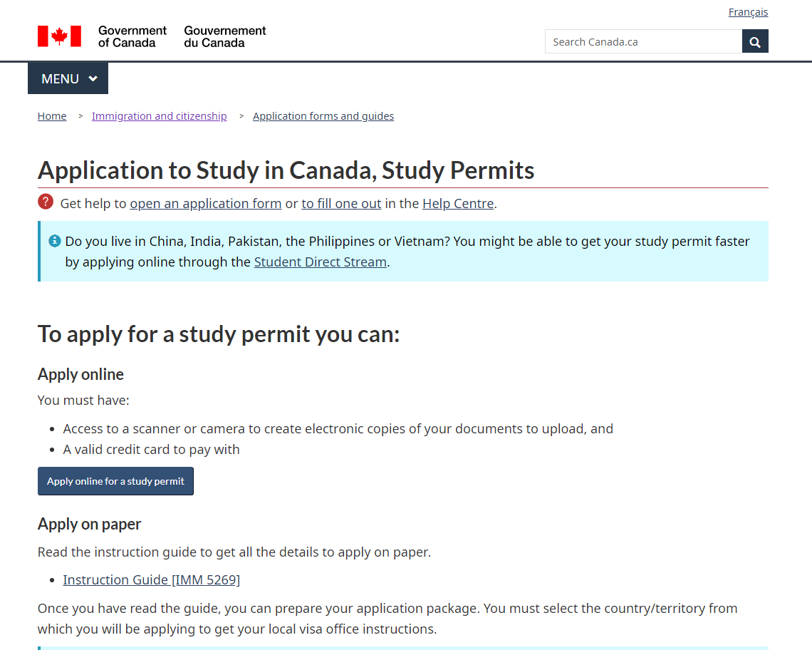Image resolution: width=812 pixels, height=650 pixels.
Task: Click the Gouvernement du Canada wordmark text
Action: 224,36
